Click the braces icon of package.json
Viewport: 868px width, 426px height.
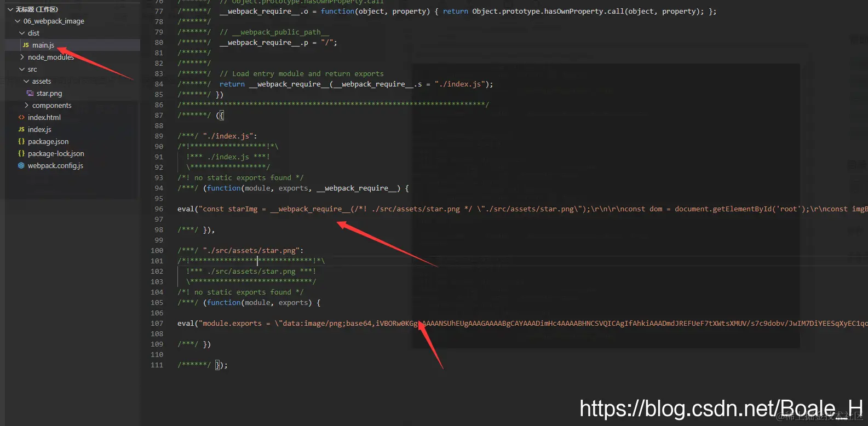pyautogui.click(x=21, y=142)
